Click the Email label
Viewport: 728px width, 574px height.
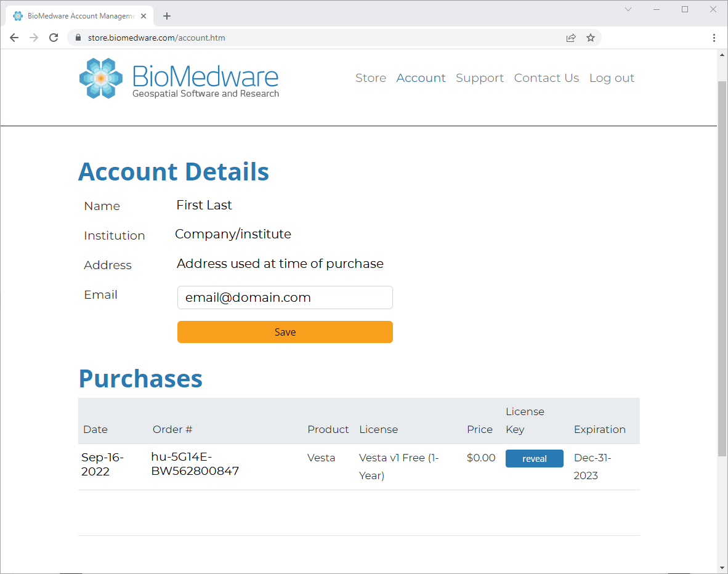coord(101,294)
